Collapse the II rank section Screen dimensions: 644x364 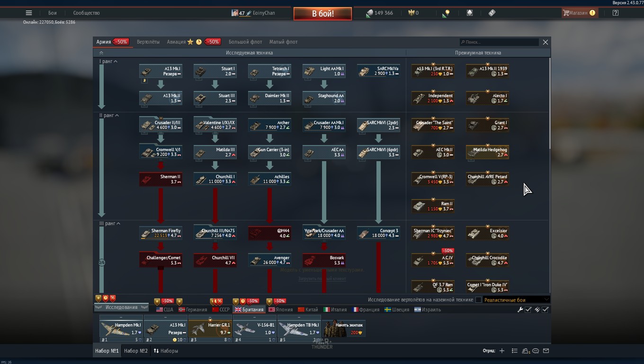109,115
